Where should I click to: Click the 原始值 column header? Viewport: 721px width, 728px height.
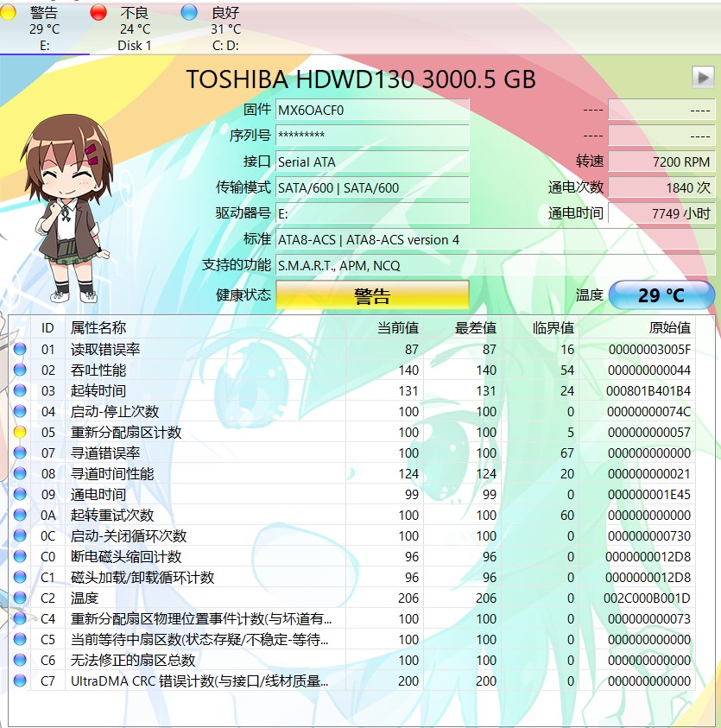tap(637, 328)
